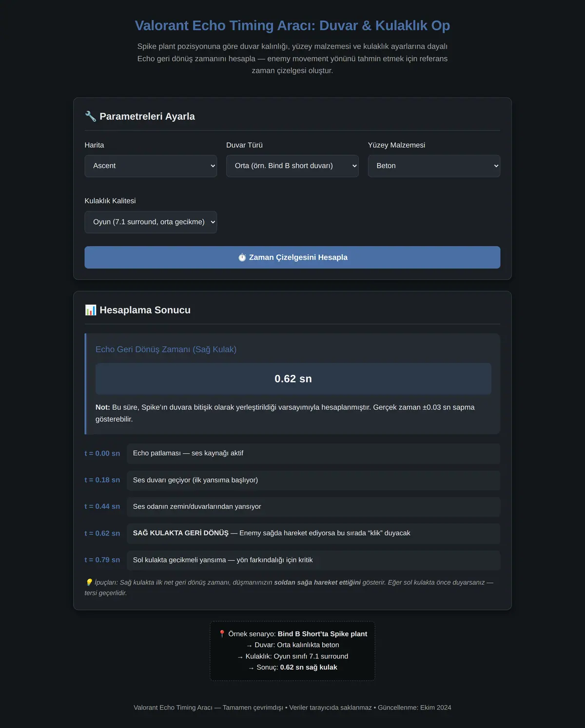Open the Yüzey Malzemesi dropdown showing Beton
This screenshot has width=585, height=728.
[x=434, y=166]
